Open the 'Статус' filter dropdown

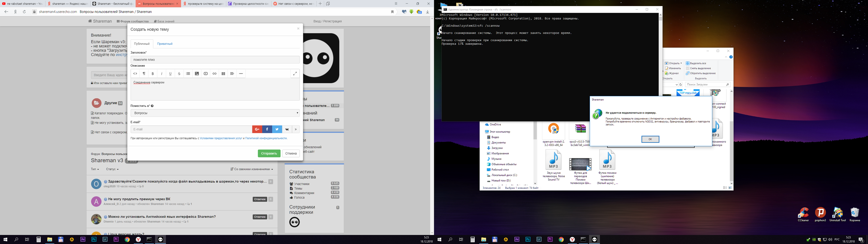(x=112, y=169)
